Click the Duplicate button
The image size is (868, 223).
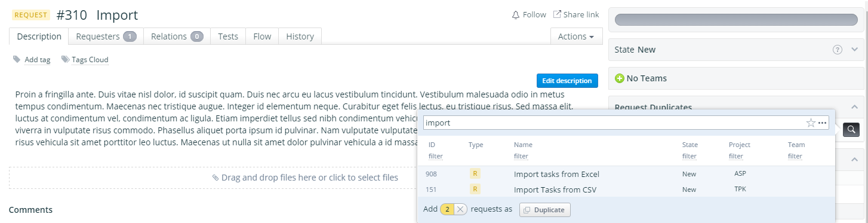pos(545,210)
